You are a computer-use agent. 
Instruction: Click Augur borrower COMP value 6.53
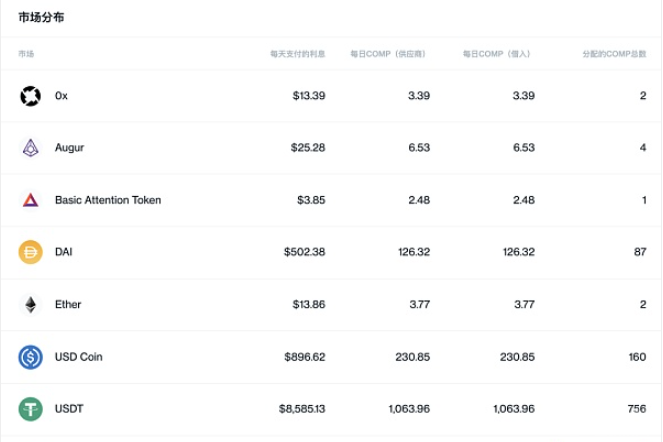(524, 148)
